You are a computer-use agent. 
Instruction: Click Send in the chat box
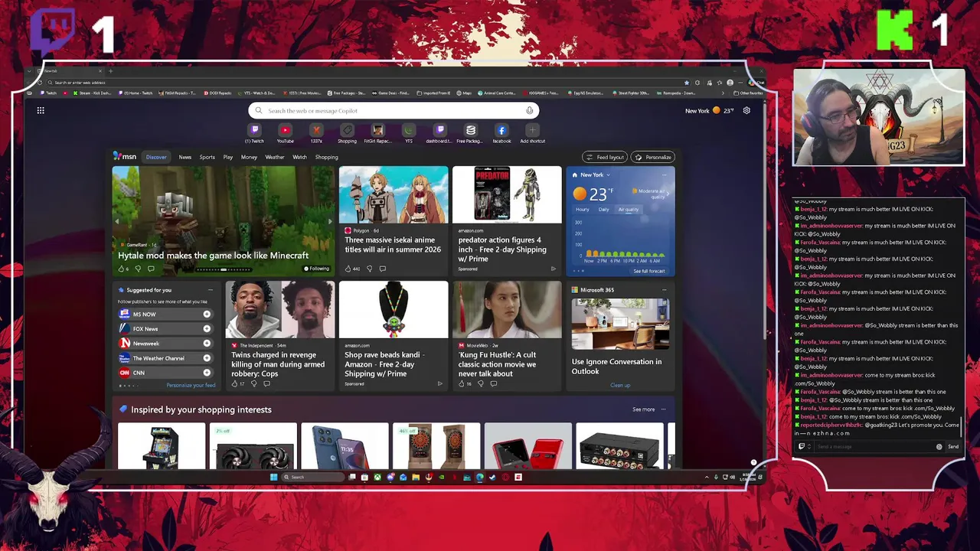953,446
